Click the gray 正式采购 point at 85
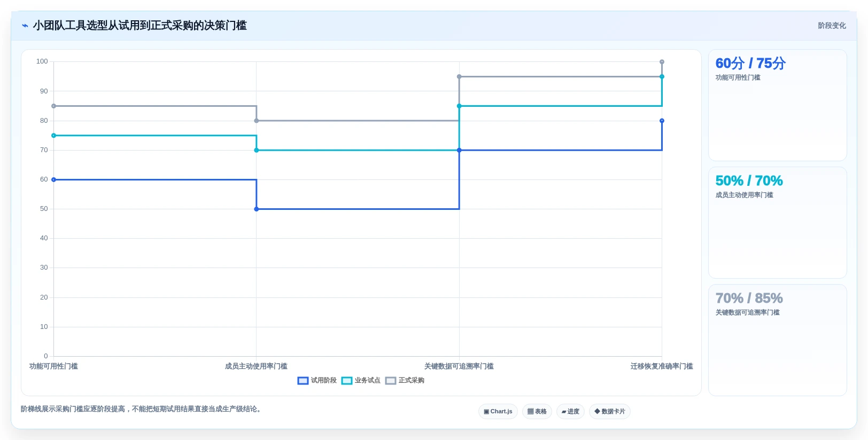Screen dimensions: 868x440 (x=53, y=106)
